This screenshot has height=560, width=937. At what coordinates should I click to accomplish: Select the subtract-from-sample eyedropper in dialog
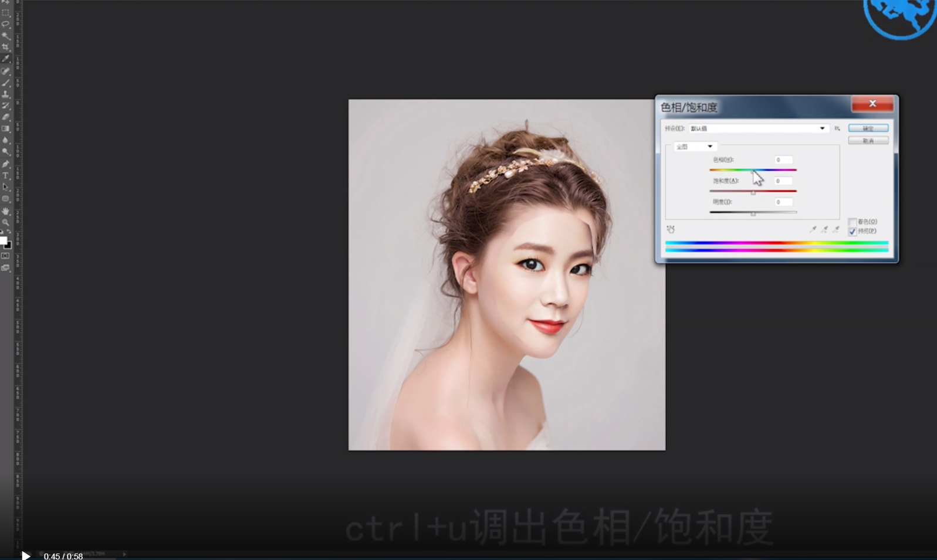point(835,229)
